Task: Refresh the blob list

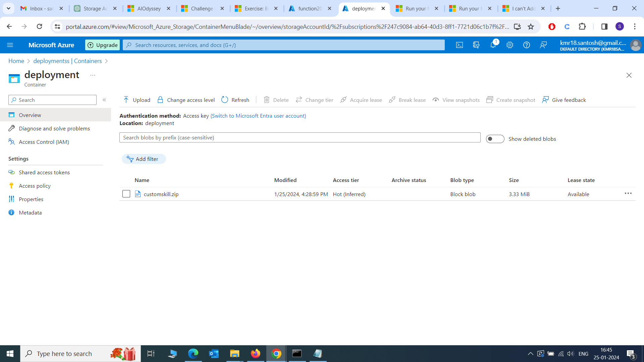Action: point(235,100)
